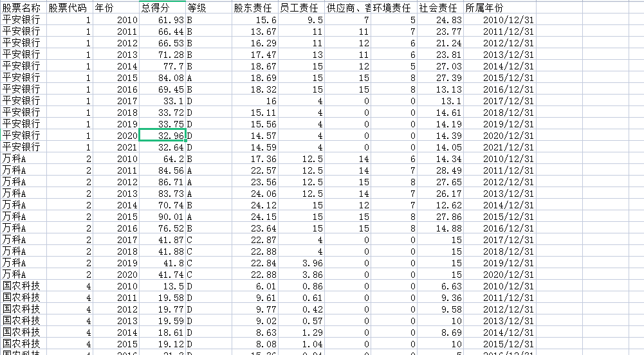
Task: Click the shareholder cell 13.67
Action: click(x=255, y=31)
